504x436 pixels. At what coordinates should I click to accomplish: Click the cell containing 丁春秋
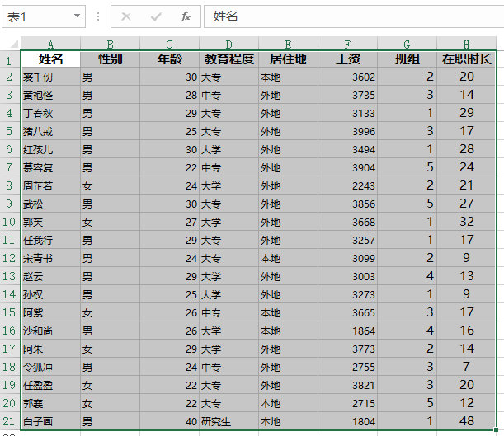point(50,113)
